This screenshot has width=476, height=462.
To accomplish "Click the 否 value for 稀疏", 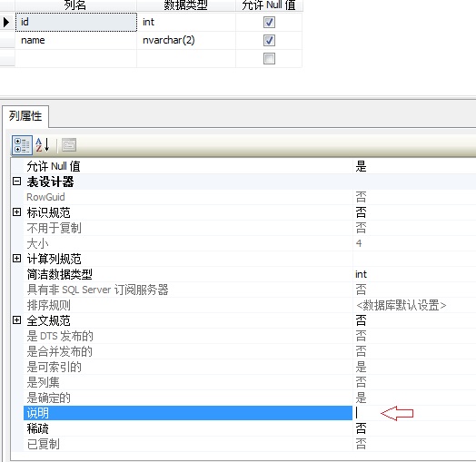I will click(x=361, y=428).
